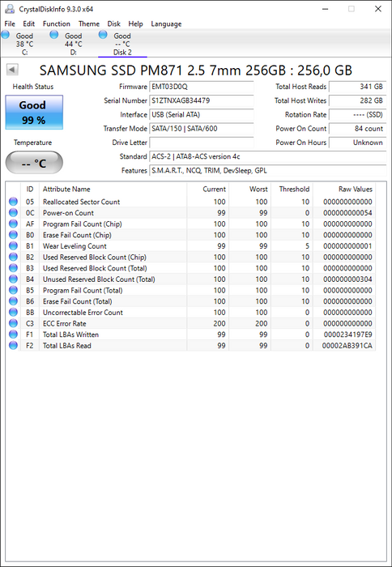Go to previous disk with left arrow
This screenshot has width=392, height=567.
point(12,70)
